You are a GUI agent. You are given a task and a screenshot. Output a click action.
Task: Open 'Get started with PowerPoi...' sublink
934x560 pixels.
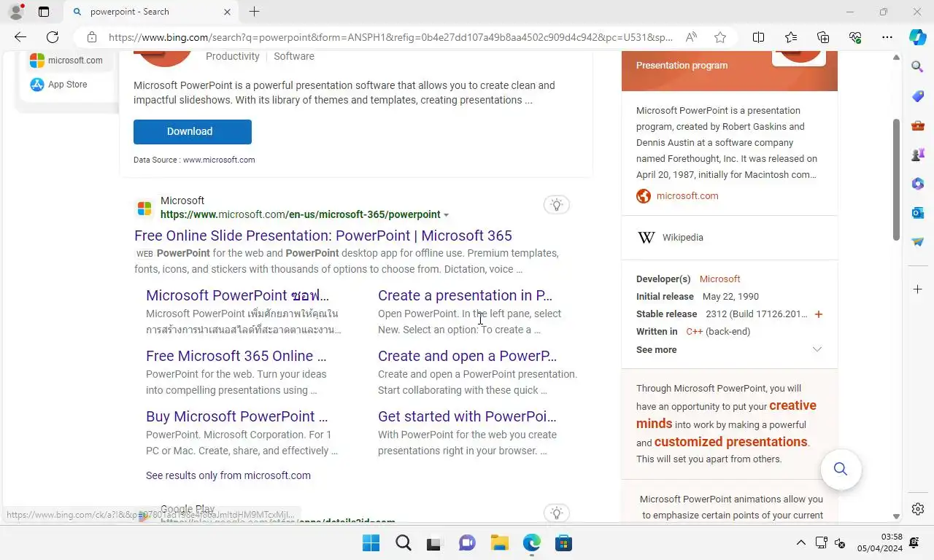point(467,416)
